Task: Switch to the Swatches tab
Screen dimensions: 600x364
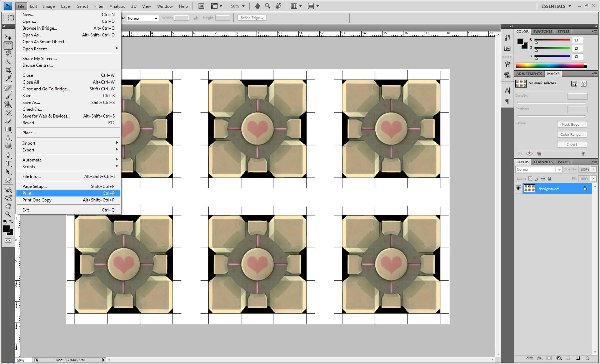Action: (543, 31)
